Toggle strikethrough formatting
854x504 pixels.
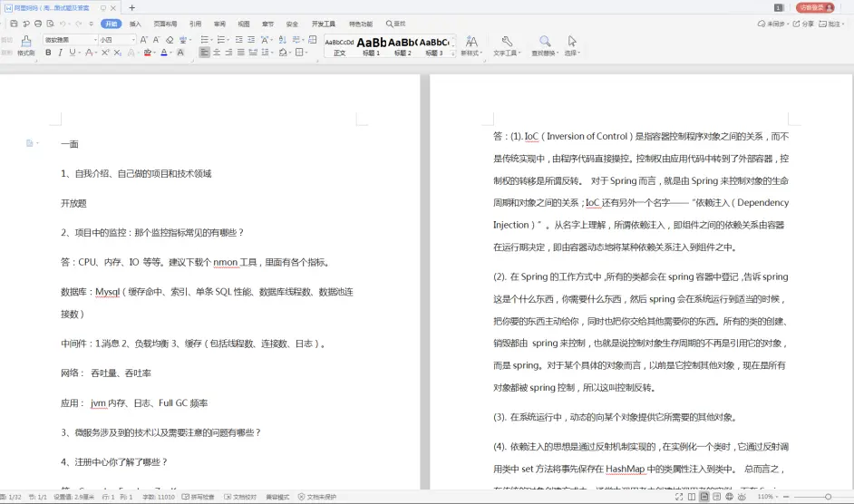click(88, 53)
